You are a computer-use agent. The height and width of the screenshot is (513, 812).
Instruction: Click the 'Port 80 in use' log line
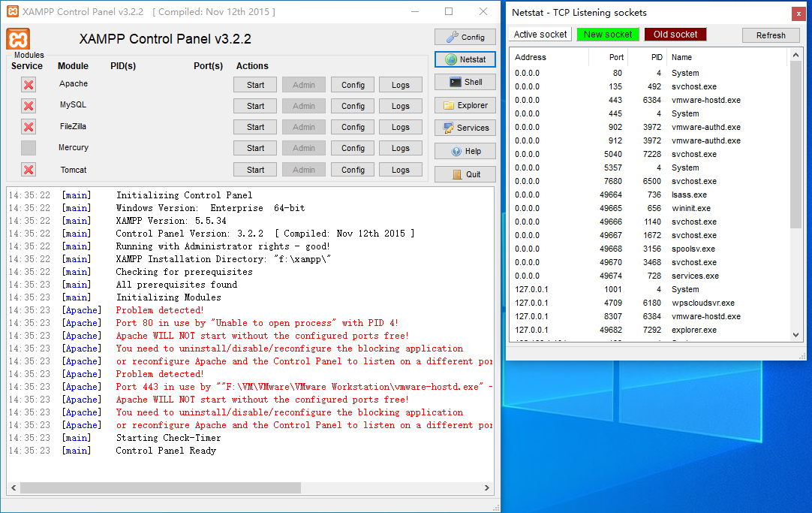(x=257, y=323)
